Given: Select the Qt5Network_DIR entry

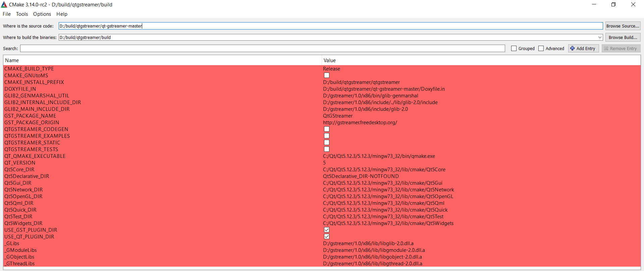Looking at the screenshot, I should pos(23,189).
